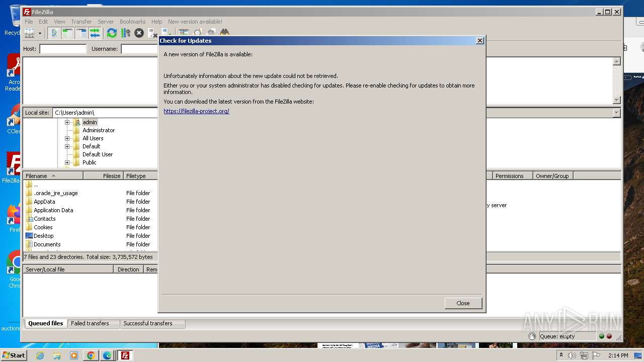Expand the Public folder node
The width and height of the screenshot is (644, 362).
[x=67, y=162]
